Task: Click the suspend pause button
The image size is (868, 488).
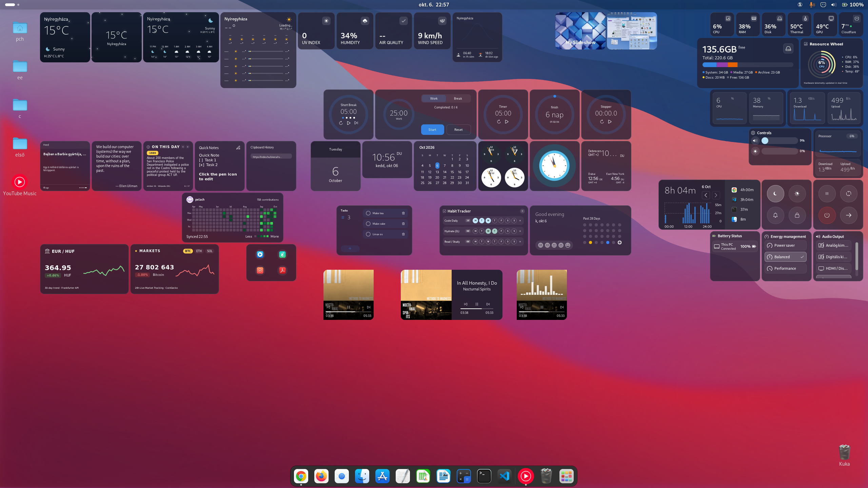Action: (827, 194)
